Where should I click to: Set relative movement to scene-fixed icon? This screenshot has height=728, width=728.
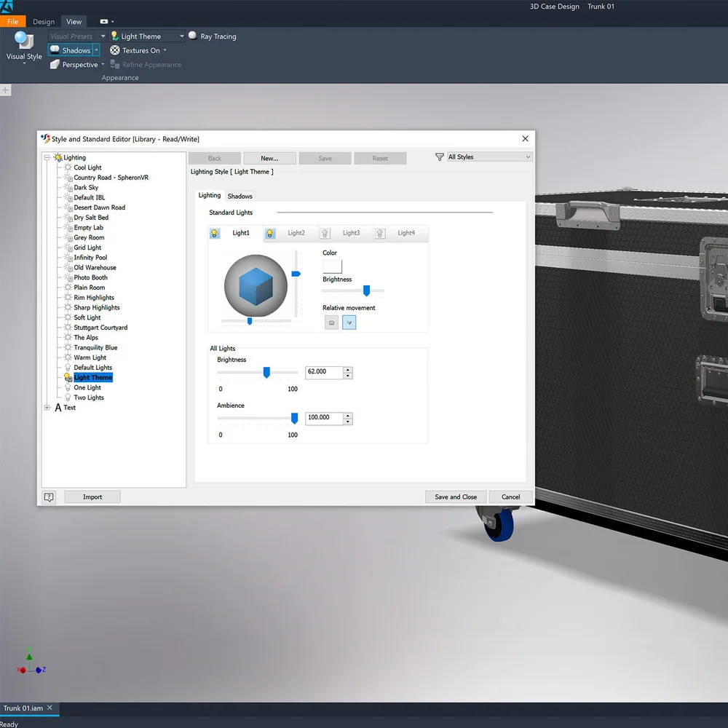(x=349, y=323)
